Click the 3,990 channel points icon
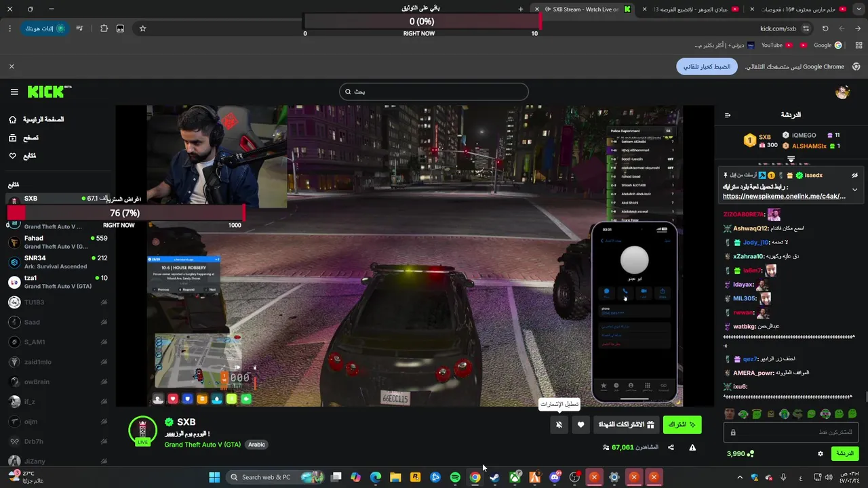 pos(751,453)
